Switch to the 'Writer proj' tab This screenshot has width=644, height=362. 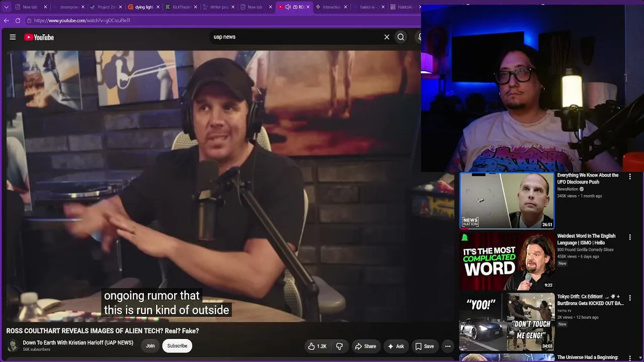click(218, 7)
